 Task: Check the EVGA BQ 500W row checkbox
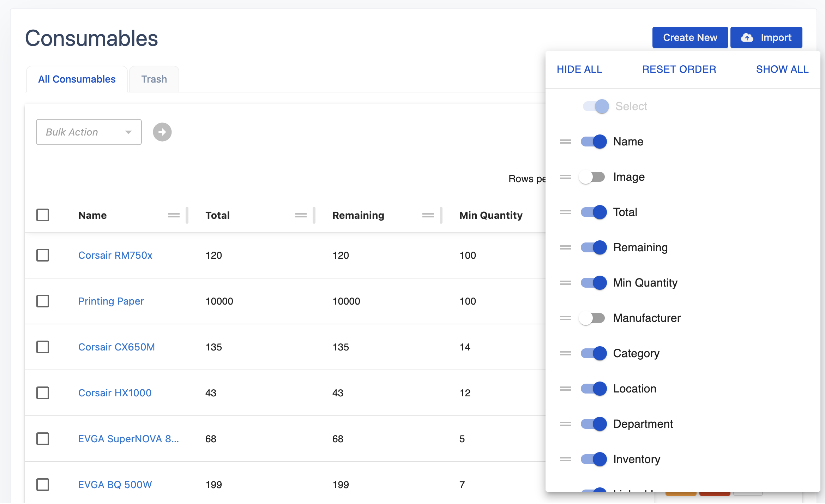[x=43, y=485]
